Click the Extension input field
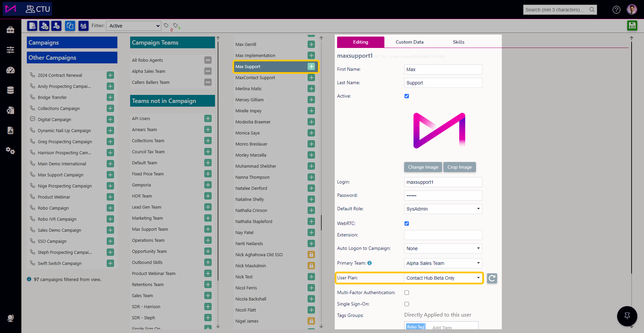 [443, 235]
